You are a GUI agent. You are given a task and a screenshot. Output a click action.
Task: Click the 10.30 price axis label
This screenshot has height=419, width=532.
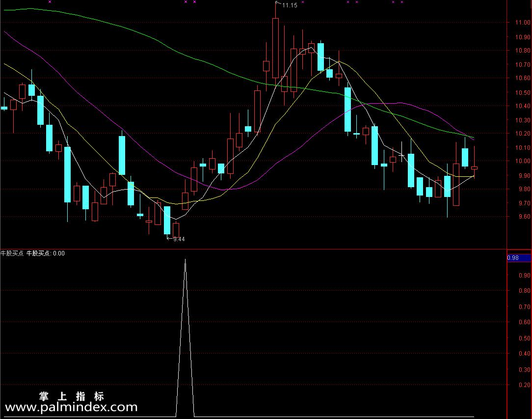coord(523,120)
